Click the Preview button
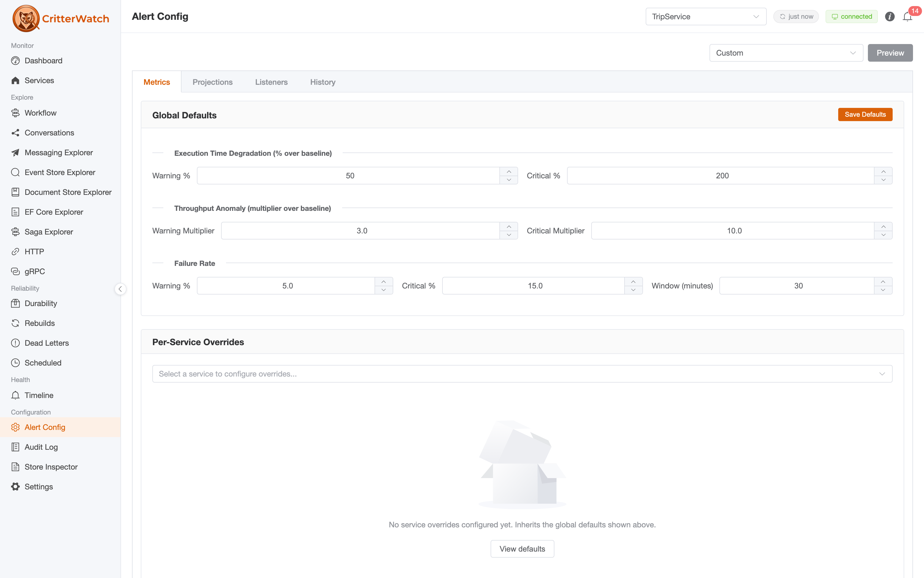 [x=890, y=53]
